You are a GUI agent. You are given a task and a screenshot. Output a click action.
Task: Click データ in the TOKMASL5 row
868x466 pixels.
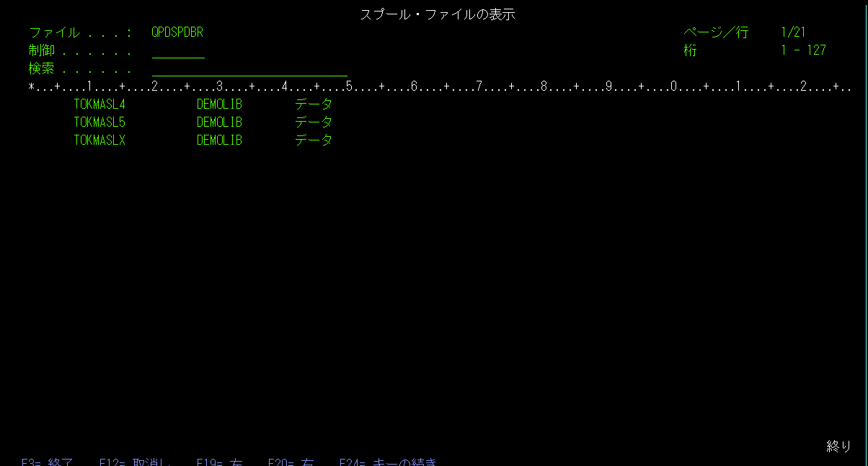(314, 122)
